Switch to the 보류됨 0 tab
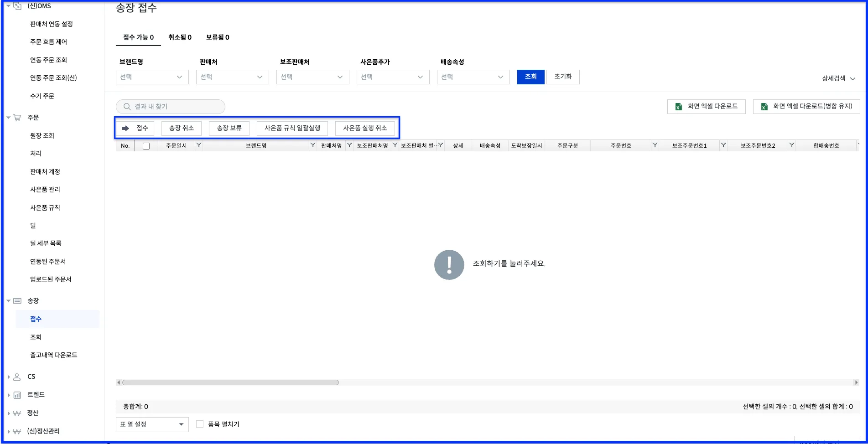The image size is (868, 444). (218, 37)
